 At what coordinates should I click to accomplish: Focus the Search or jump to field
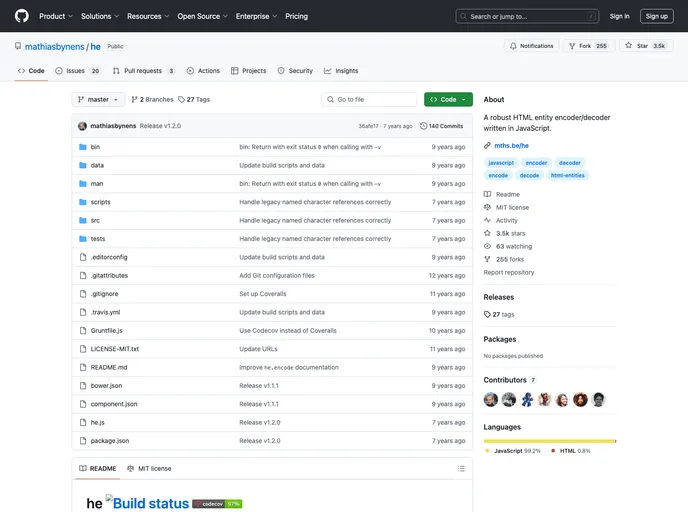(x=527, y=16)
